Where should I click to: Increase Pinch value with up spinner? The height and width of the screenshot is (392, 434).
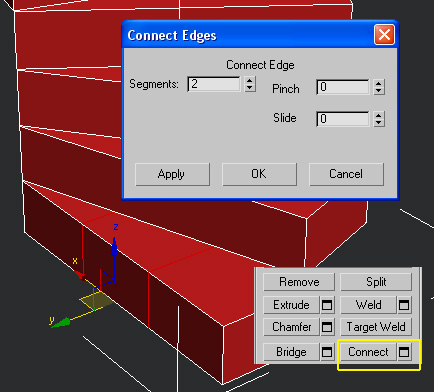(x=379, y=83)
